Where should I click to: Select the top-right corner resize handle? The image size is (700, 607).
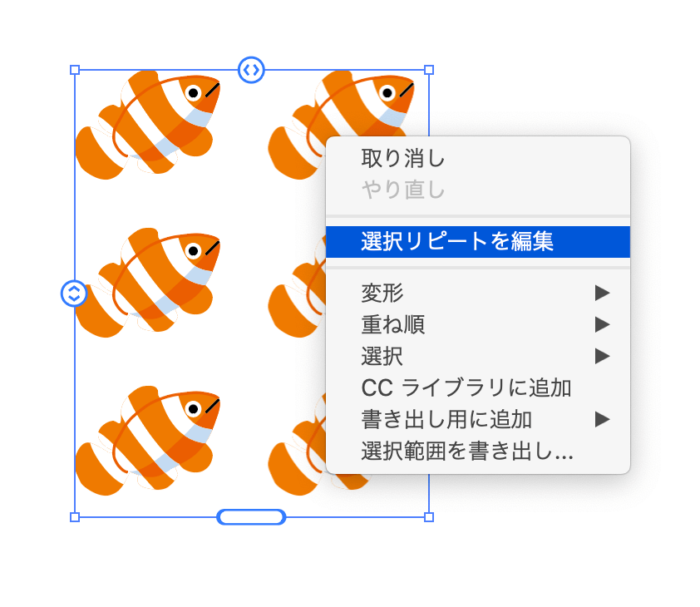point(429,70)
